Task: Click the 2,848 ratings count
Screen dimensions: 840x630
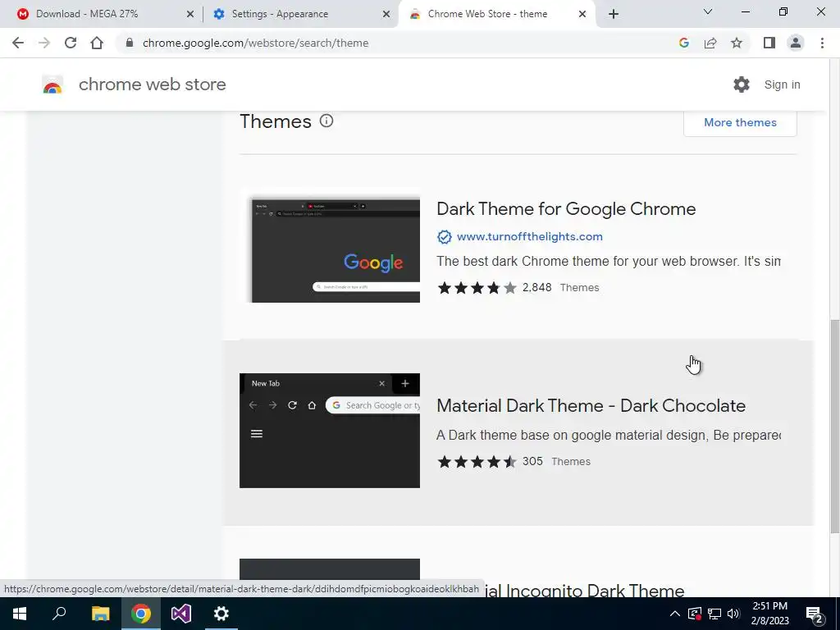Action: [x=536, y=287]
